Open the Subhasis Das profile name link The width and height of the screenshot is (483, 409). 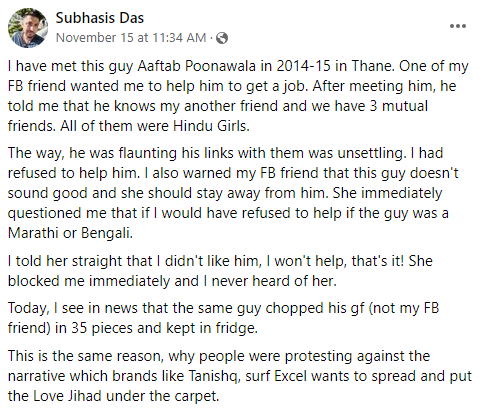[100, 18]
